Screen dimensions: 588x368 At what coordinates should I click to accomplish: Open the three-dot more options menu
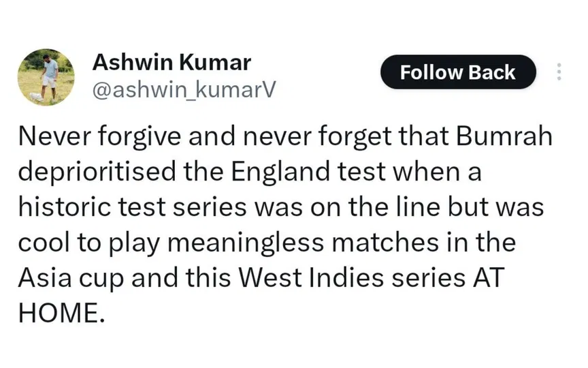click(559, 72)
